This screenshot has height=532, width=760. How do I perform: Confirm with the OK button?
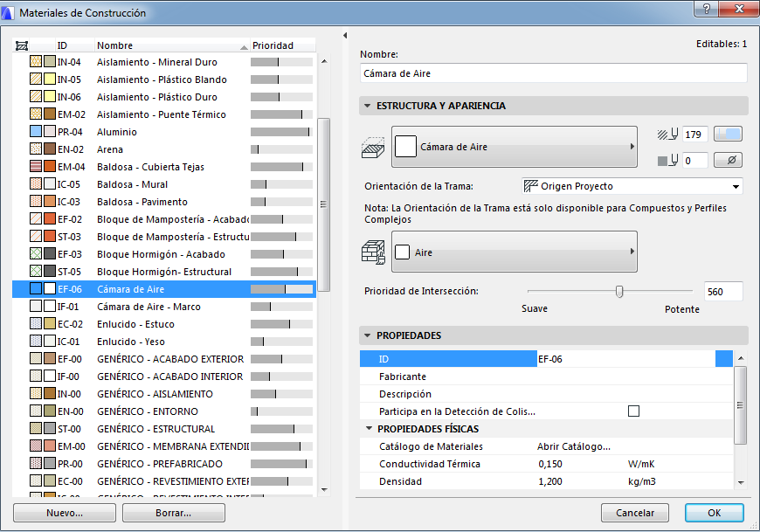click(x=715, y=513)
